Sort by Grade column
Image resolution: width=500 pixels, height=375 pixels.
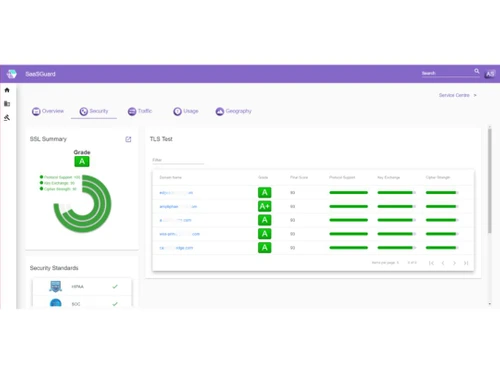[x=263, y=177]
